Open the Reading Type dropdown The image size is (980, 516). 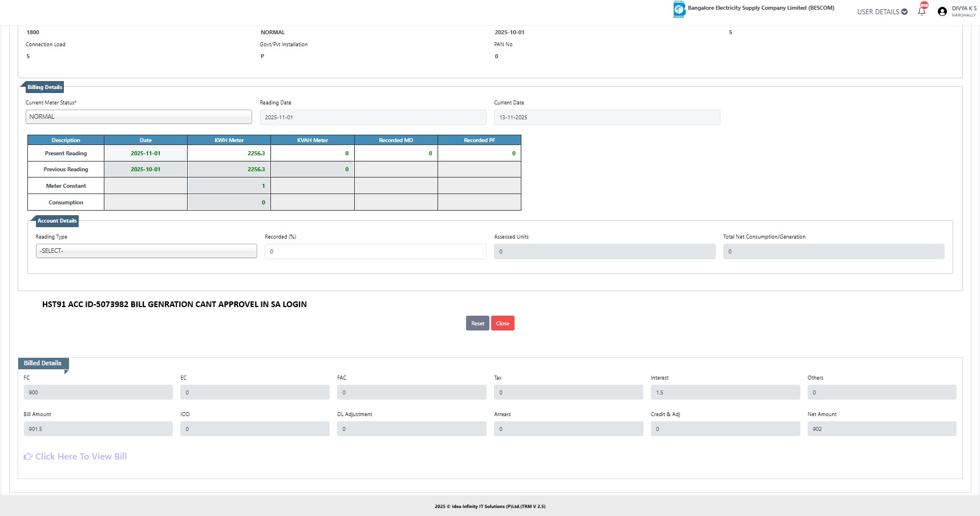(146, 251)
